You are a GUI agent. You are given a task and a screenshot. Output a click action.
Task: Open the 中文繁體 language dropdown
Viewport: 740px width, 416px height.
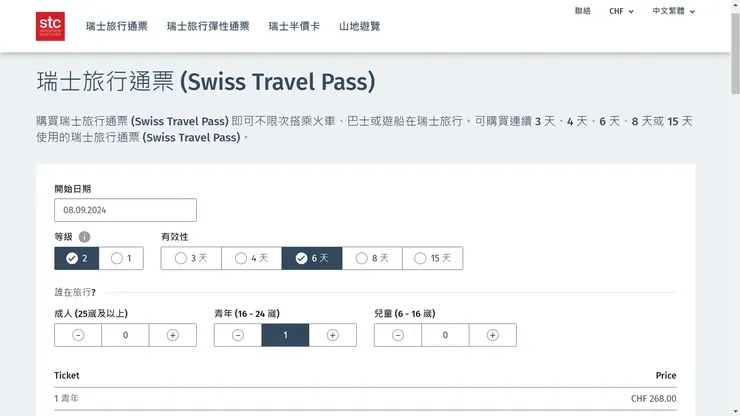(x=673, y=11)
